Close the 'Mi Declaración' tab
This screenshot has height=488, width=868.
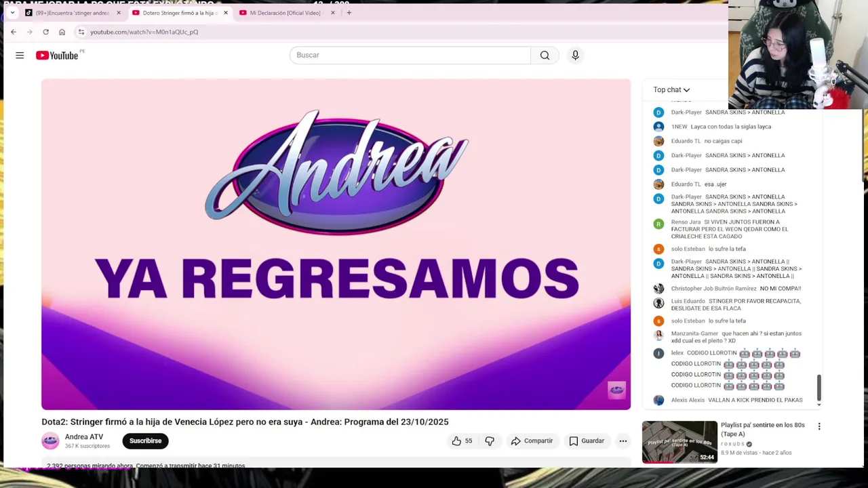click(332, 13)
